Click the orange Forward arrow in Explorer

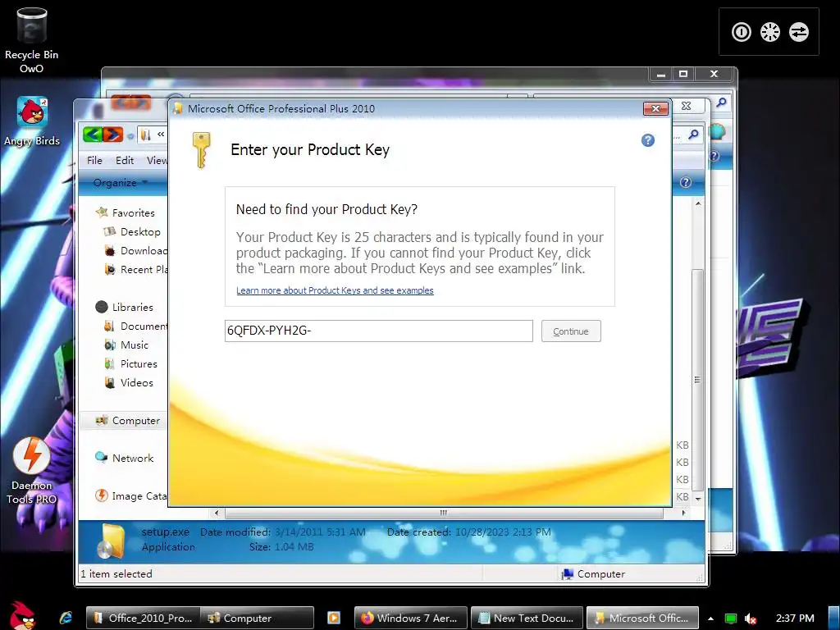[112, 134]
